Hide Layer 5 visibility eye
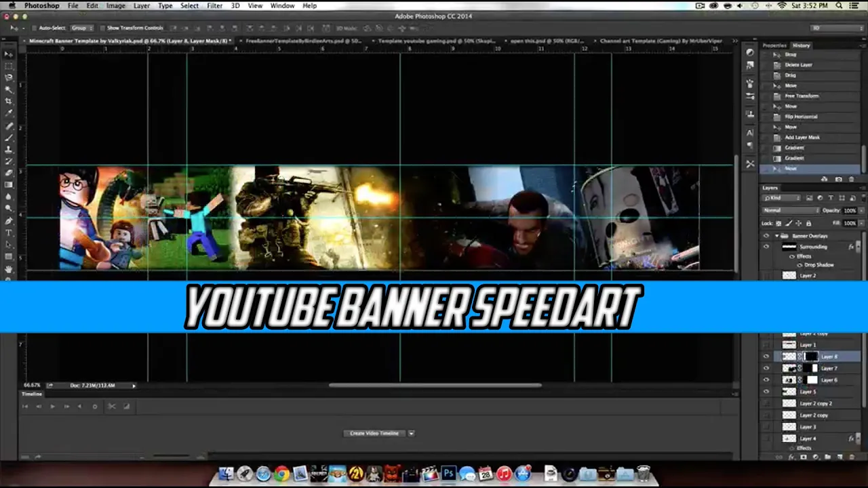The image size is (868, 488). click(766, 392)
